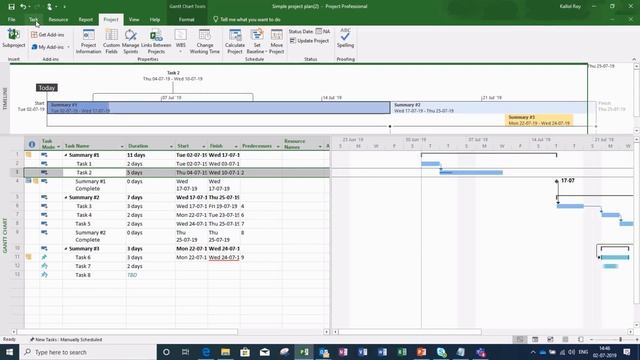Collapse Summary #3 task group
Screen dimensions: 640x360
click(x=66, y=249)
